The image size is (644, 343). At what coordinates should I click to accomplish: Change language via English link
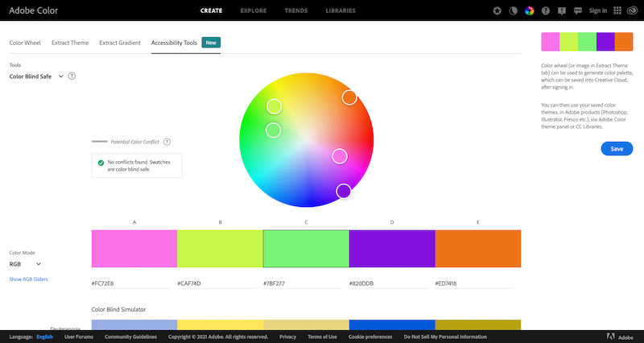click(44, 337)
